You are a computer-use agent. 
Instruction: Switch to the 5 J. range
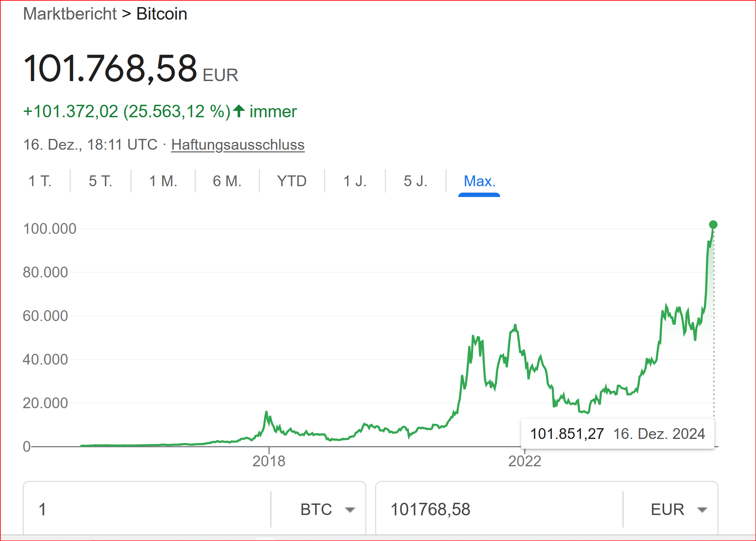coord(415,181)
